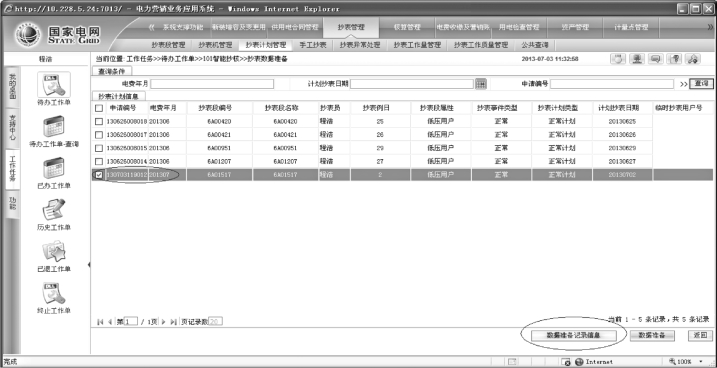Open the 终止工作单 icon
The height and width of the screenshot is (368, 717).
point(54,293)
